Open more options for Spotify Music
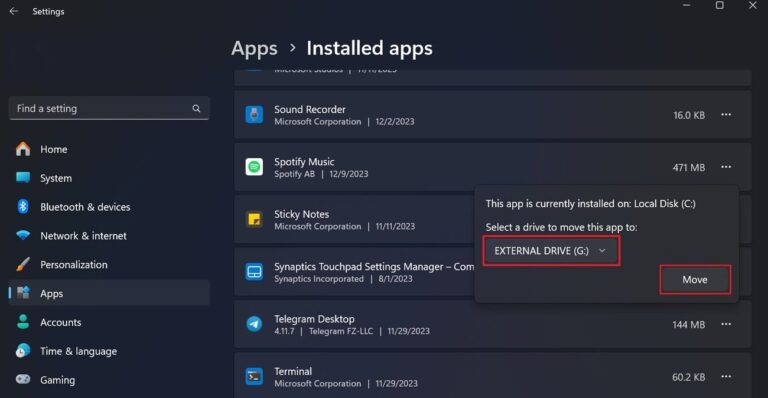The width and height of the screenshot is (768, 398). click(x=726, y=167)
